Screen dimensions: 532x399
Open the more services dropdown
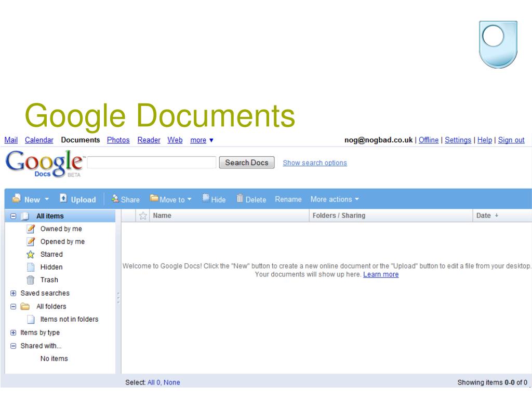click(x=202, y=140)
